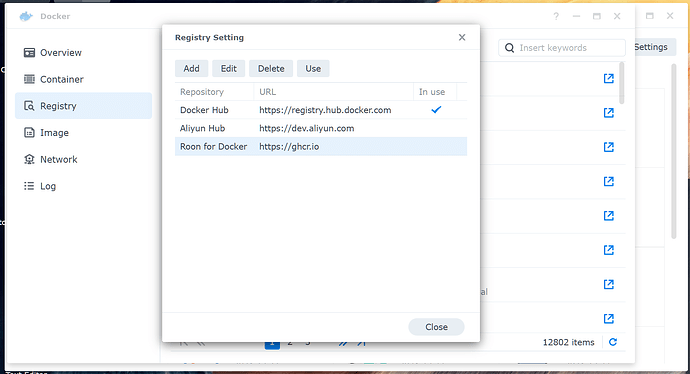Viewport: 690px width, 374px height.
Task: Click the https://registry.hub.docker.com URL cell
Action: coord(325,110)
